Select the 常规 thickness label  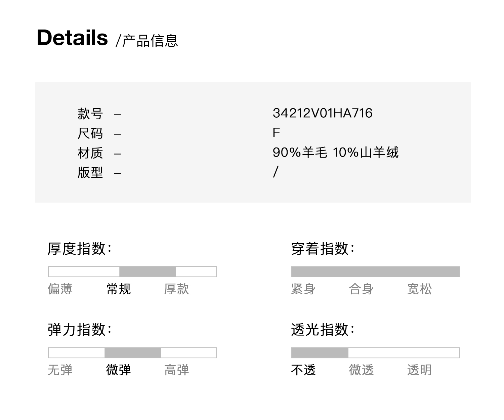click(119, 289)
